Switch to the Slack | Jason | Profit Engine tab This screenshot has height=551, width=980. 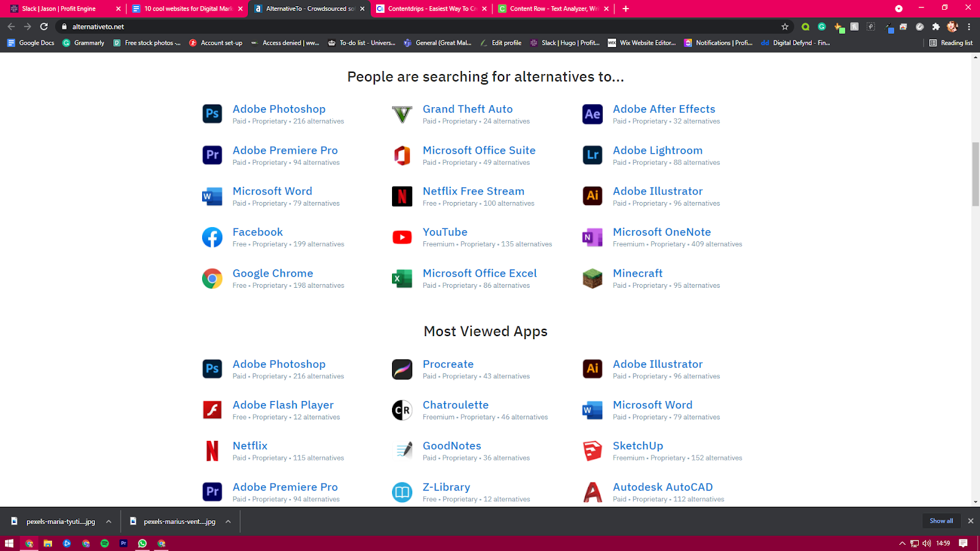pos(64,9)
